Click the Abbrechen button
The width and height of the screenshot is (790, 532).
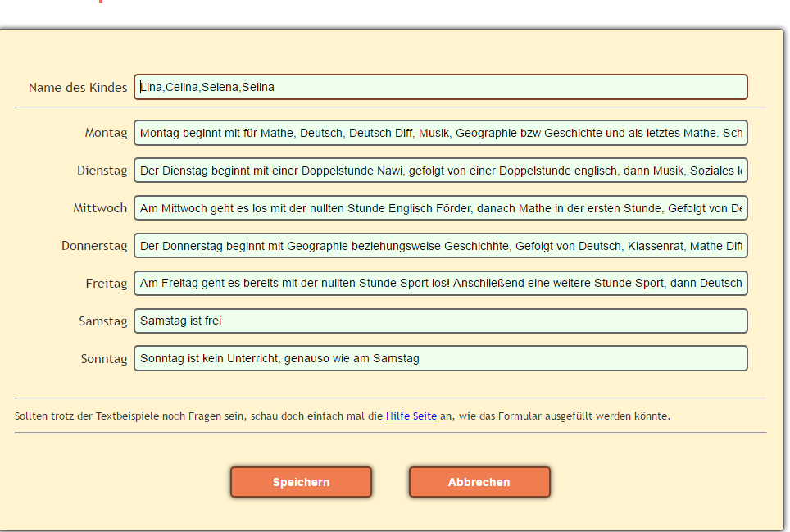(x=479, y=482)
